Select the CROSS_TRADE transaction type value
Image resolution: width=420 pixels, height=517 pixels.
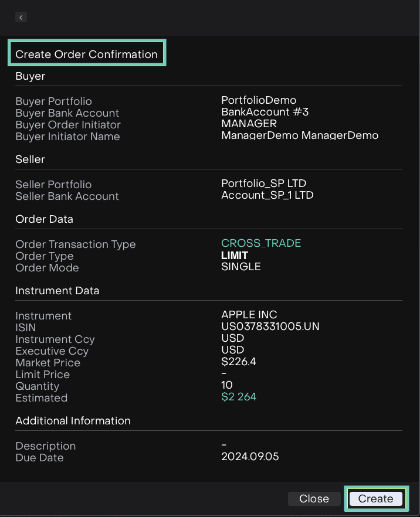(x=260, y=243)
